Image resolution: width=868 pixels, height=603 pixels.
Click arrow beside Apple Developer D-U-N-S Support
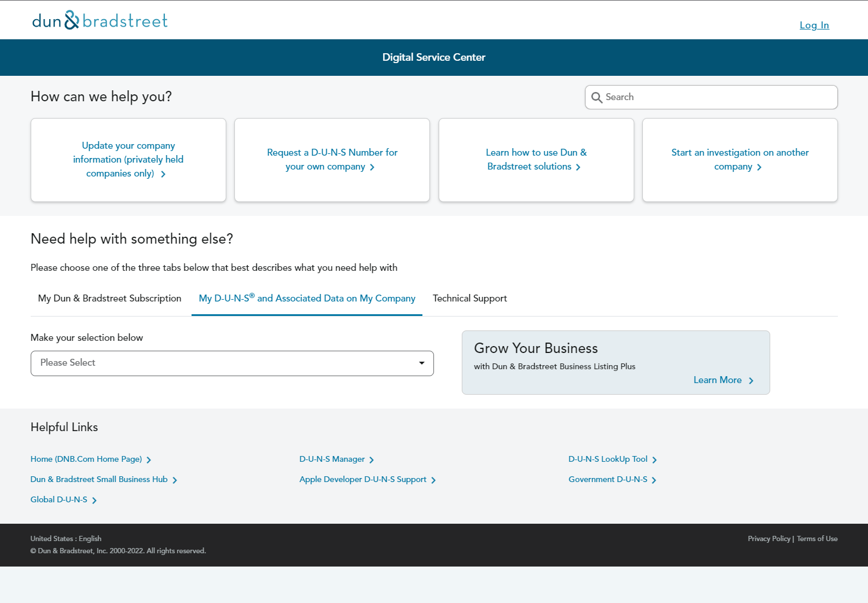[x=433, y=480]
